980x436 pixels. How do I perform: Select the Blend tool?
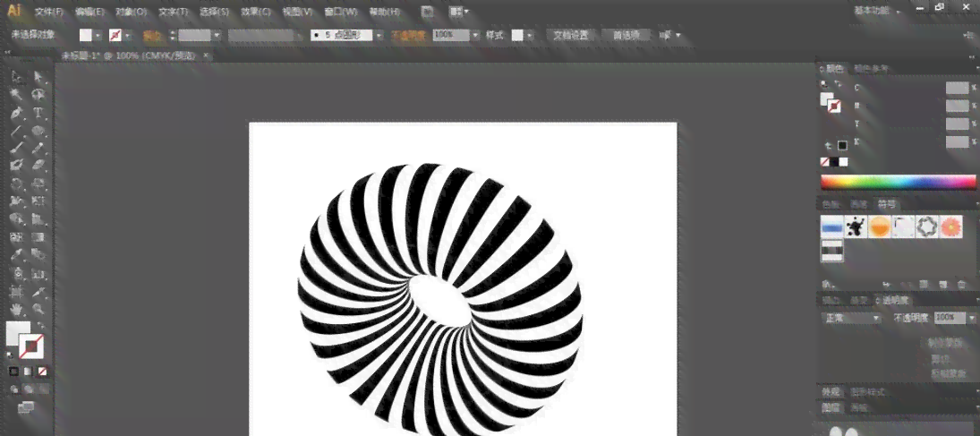38,255
